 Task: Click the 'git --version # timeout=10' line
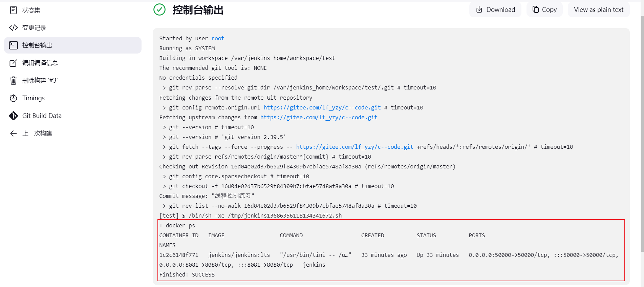pos(208,127)
